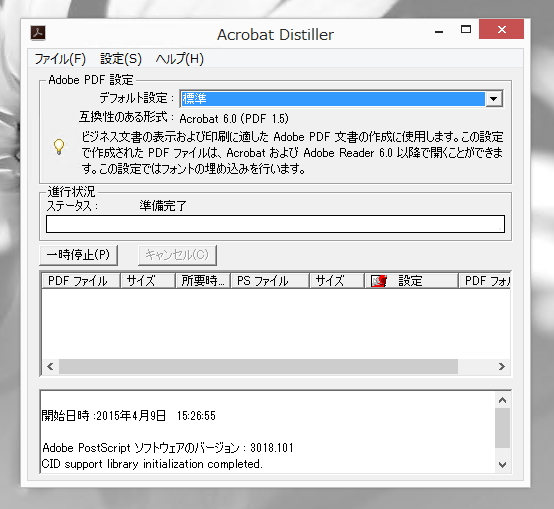Click the log pane scroll up arrow

502,400
